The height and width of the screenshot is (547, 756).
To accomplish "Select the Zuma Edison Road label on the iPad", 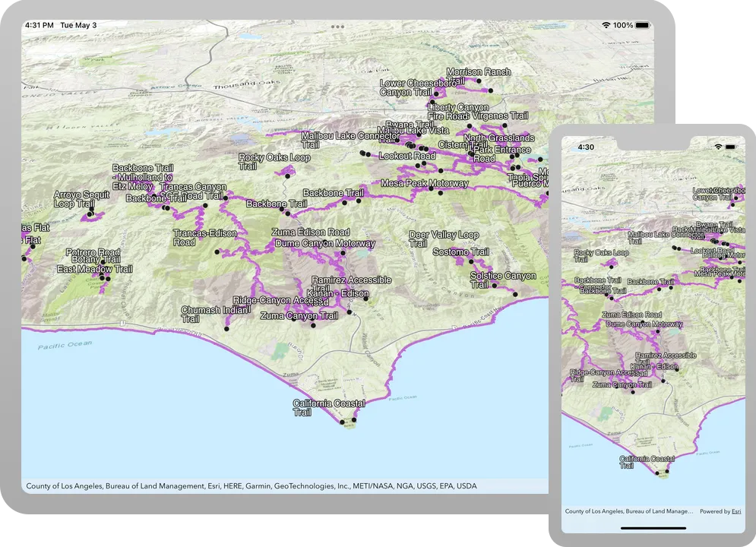I will (x=311, y=232).
